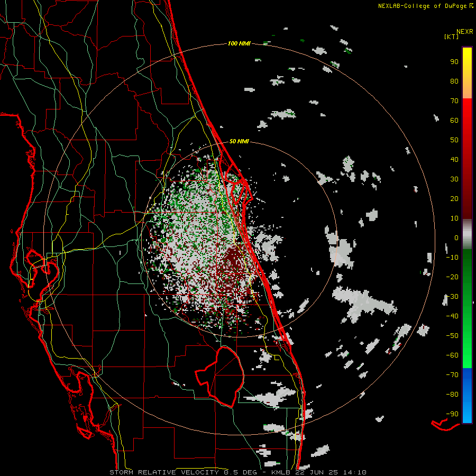Click the -10 value on velocity scale

(x=452, y=258)
